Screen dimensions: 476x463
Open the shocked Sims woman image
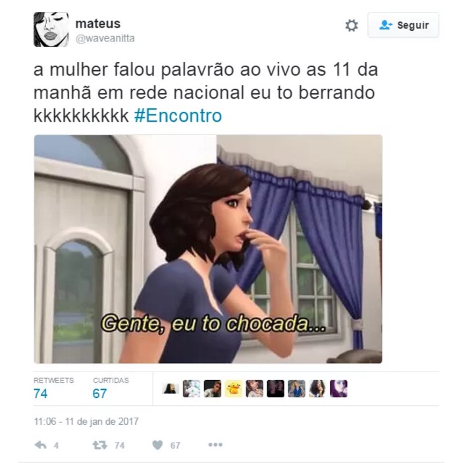coord(208,249)
